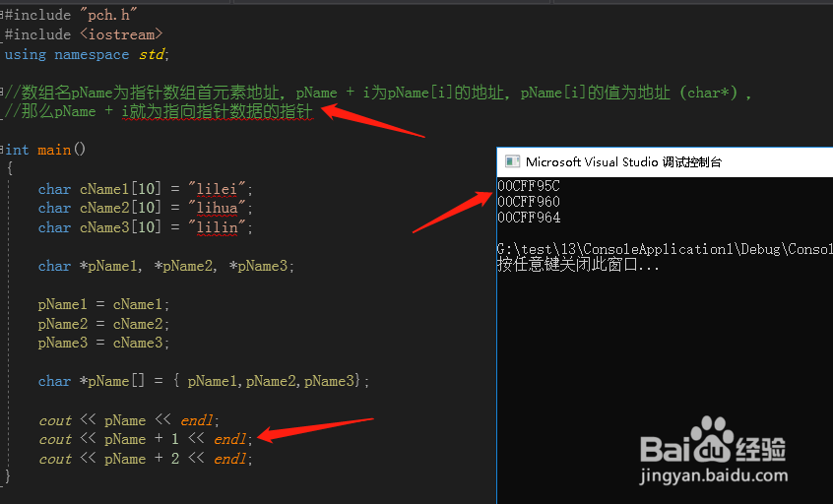Click the debug console window icon
This screenshot has width=833, height=504.
512,161
